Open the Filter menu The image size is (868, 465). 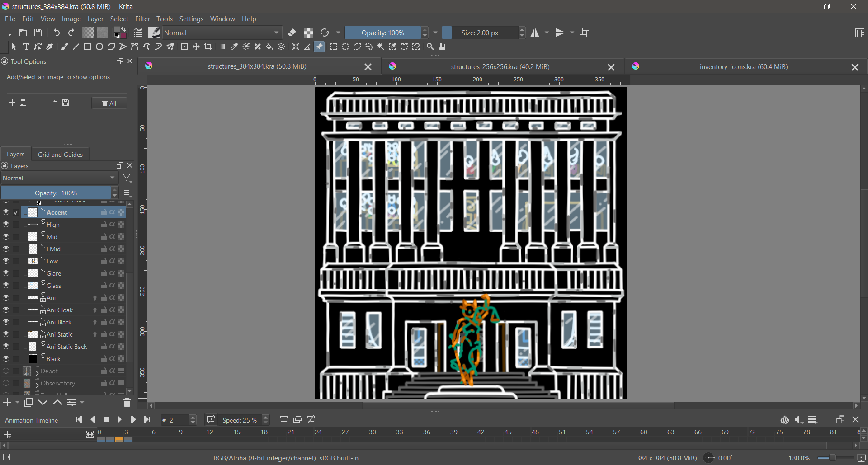click(x=142, y=19)
